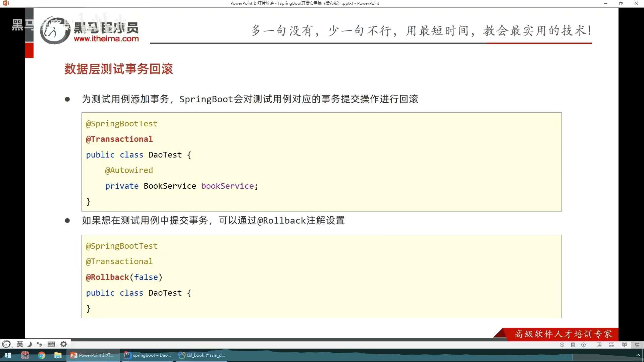The height and width of the screenshot is (362, 644).
Task: Switch to Slide Sorter grid view
Action: pos(612,345)
